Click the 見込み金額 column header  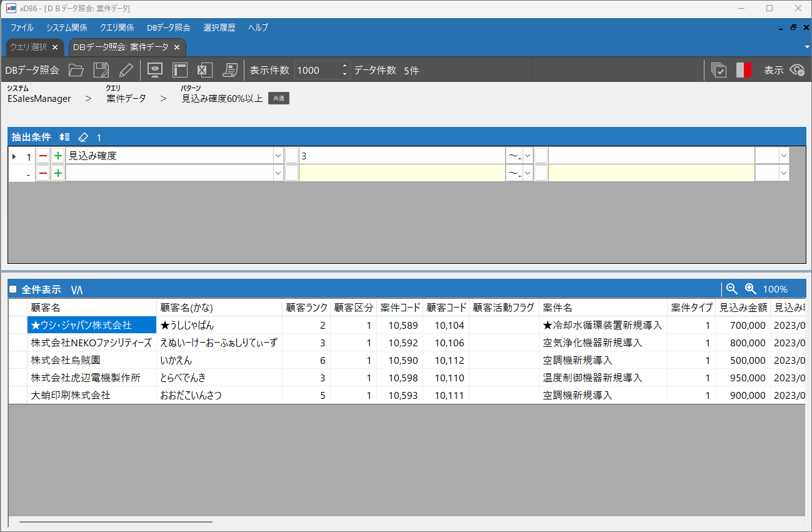pos(743,308)
